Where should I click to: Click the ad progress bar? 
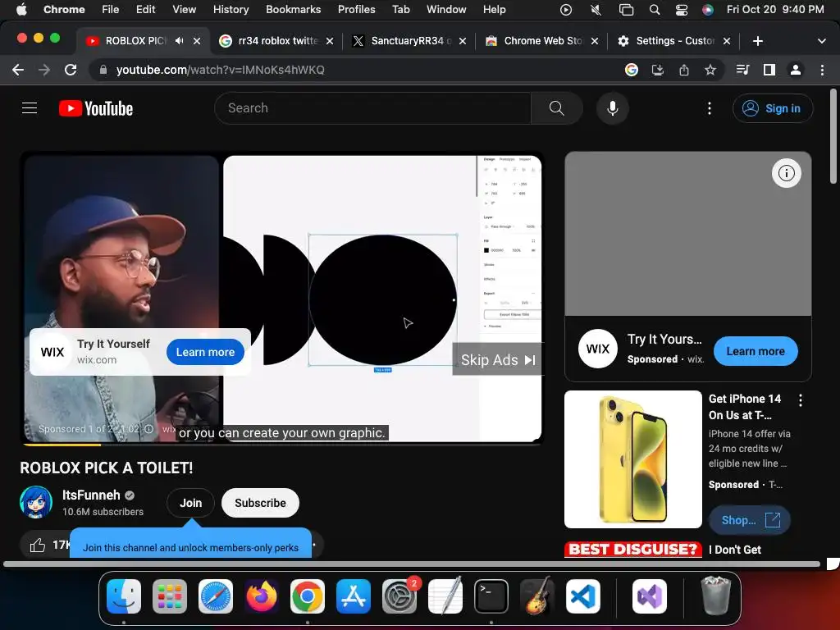pyautogui.click(x=281, y=444)
